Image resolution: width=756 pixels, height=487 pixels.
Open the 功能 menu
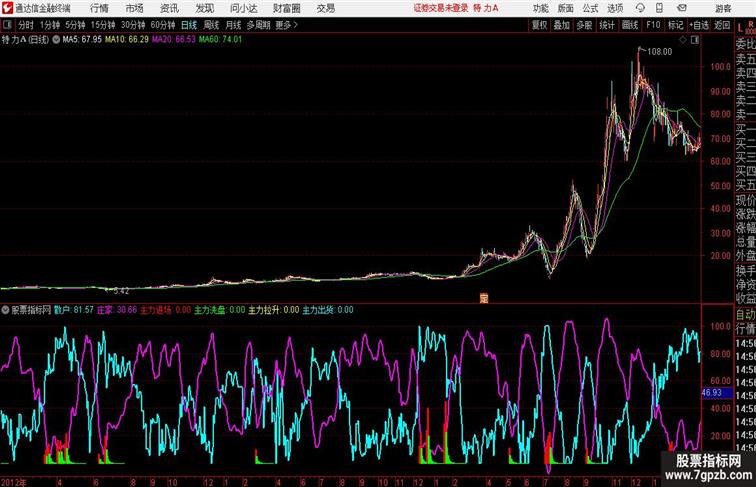click(x=540, y=8)
